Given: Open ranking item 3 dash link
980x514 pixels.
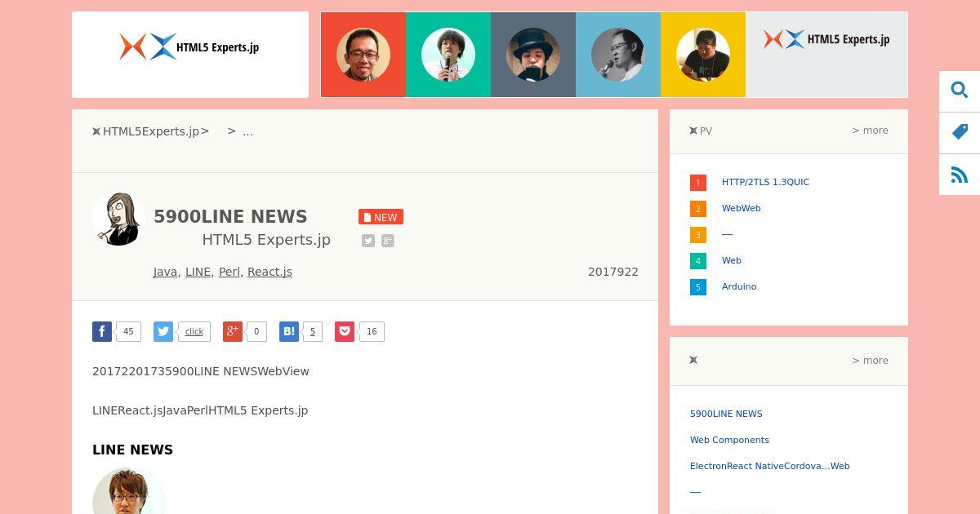Looking at the screenshot, I should tap(727, 235).
